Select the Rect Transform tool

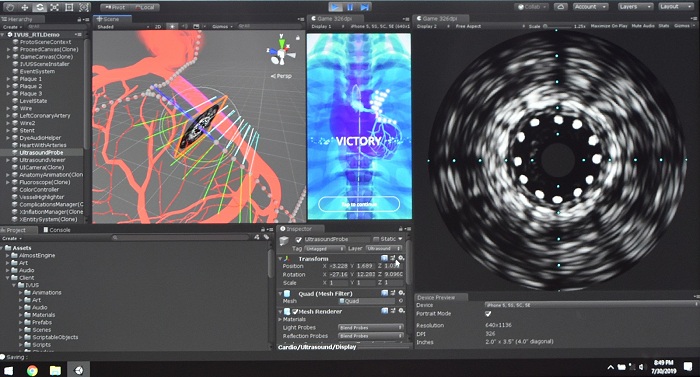coord(69,7)
